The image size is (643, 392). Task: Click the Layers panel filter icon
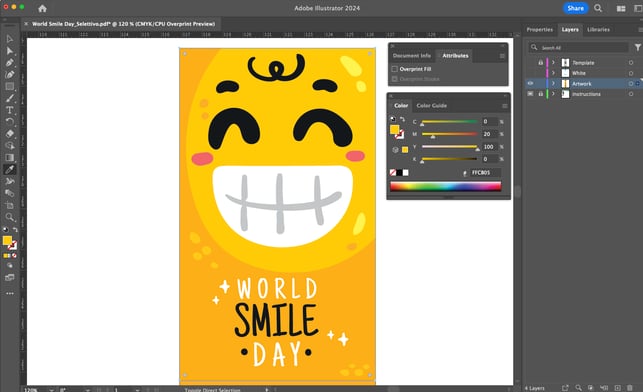638,48
